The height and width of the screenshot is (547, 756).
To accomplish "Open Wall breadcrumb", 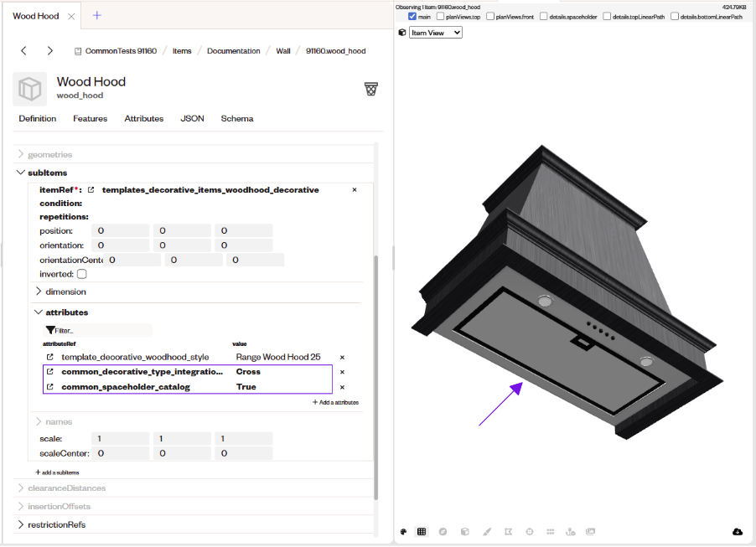I will (283, 51).
